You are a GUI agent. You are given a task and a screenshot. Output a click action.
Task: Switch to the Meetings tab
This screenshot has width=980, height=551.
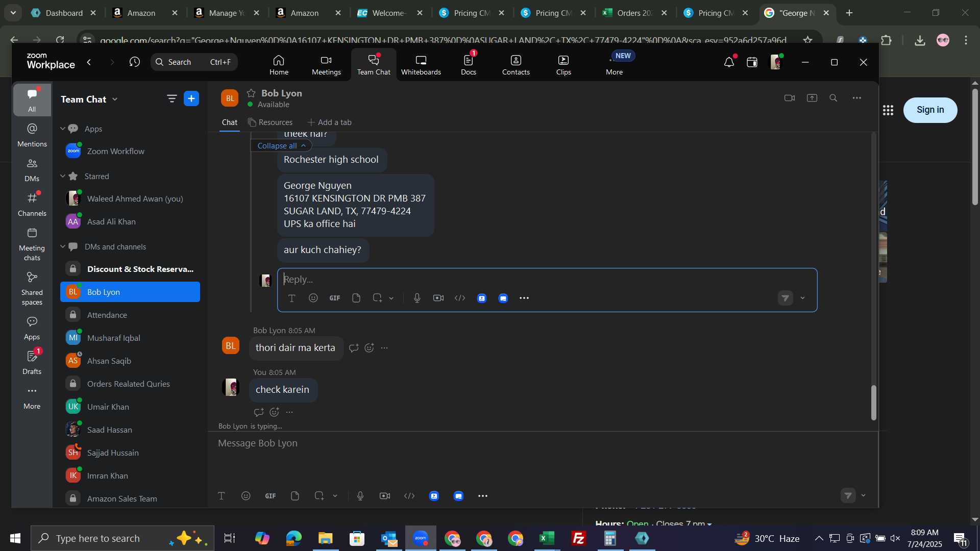click(326, 65)
